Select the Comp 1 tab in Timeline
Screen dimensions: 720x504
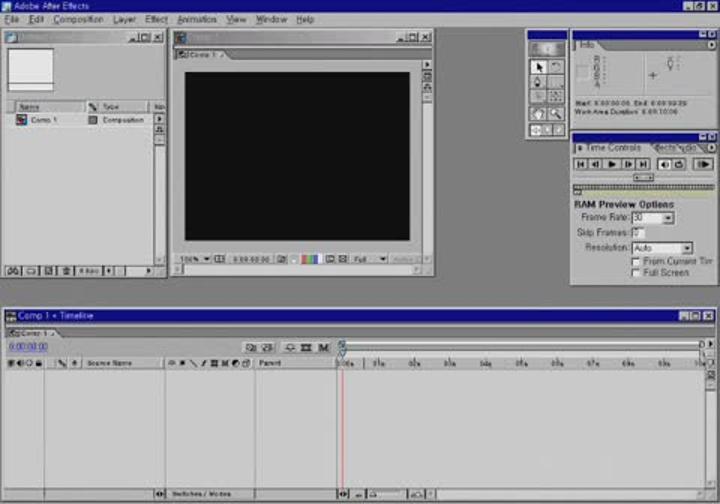(32, 333)
